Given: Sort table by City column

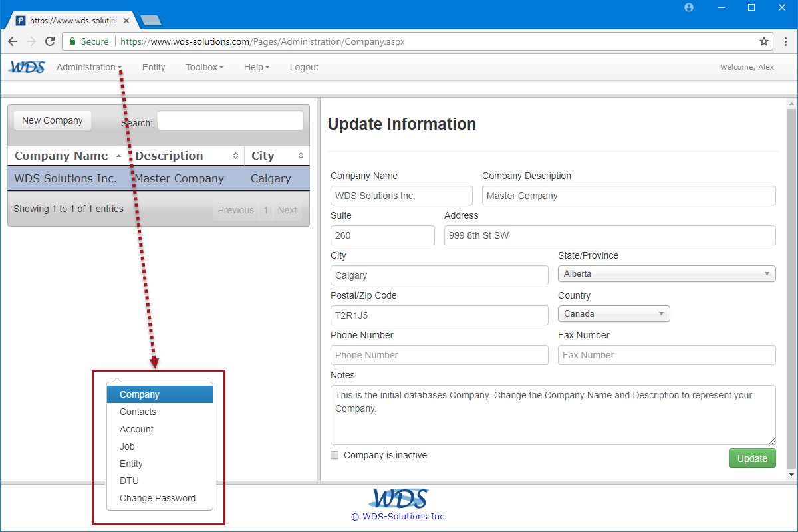Looking at the screenshot, I should click(277, 156).
